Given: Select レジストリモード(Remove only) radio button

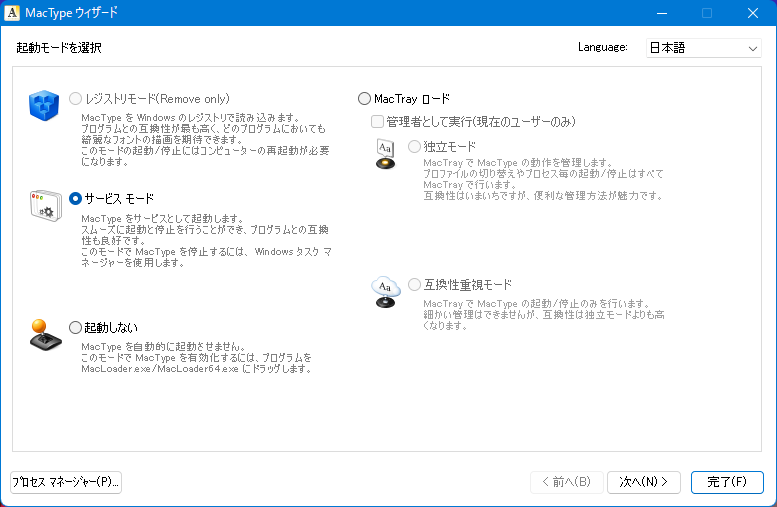Looking at the screenshot, I should [75, 99].
